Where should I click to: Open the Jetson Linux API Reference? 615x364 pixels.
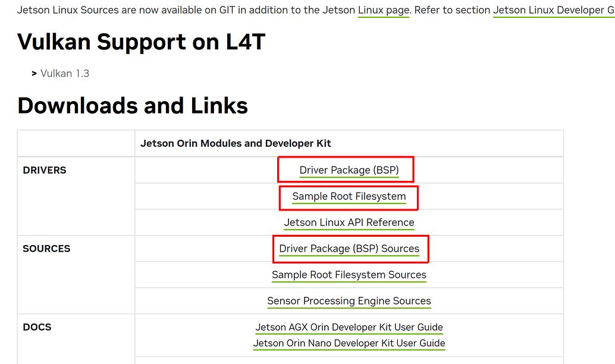(349, 222)
